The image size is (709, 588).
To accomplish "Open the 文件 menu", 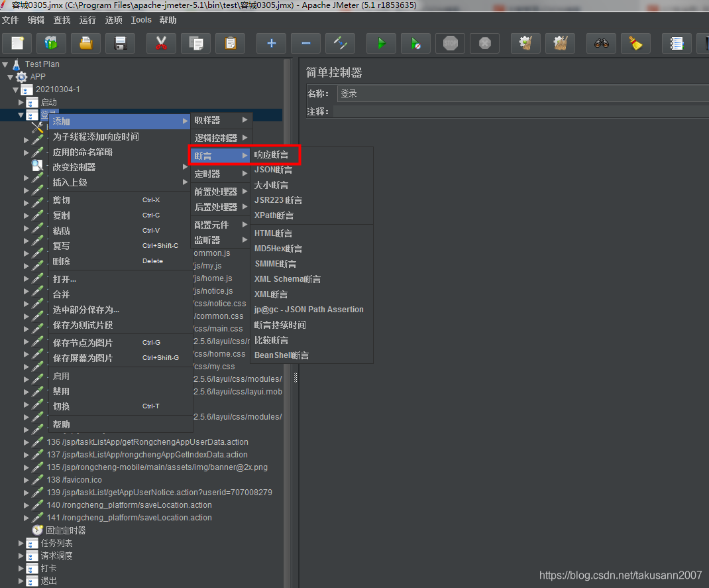I will 11,20.
